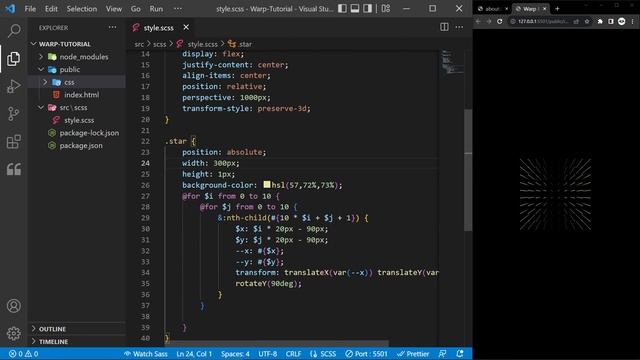Bookmark the page with the star icon
This screenshot has width=640, height=360.
click(x=587, y=21)
